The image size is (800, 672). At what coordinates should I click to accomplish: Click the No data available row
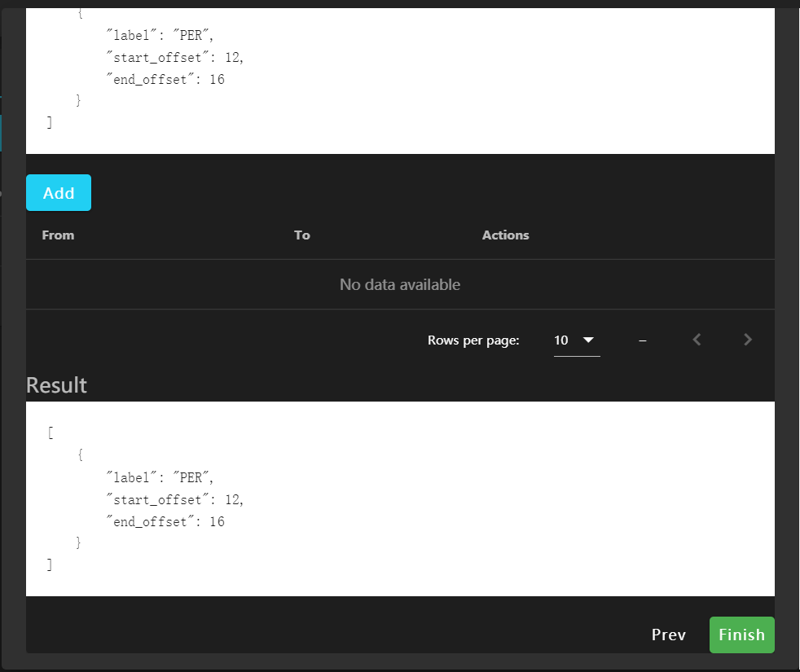click(400, 284)
